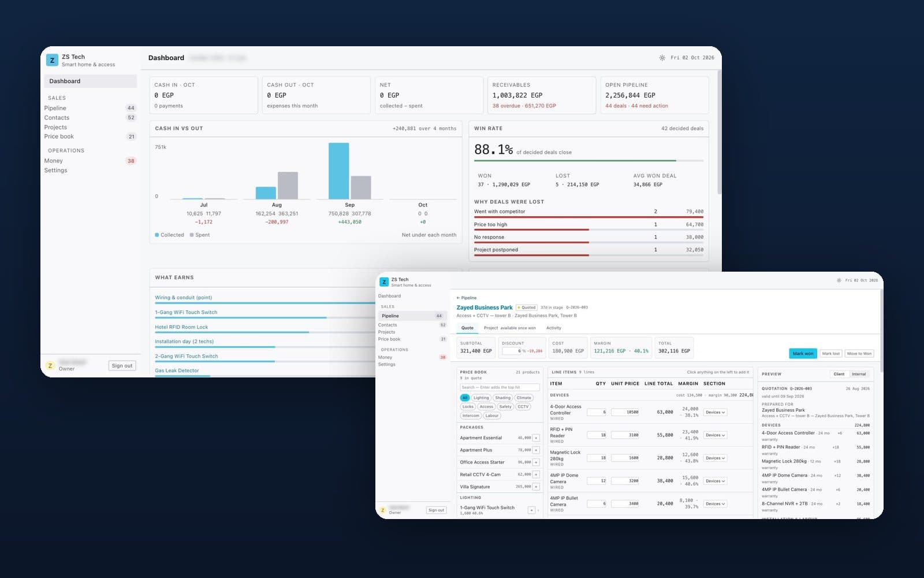The image size is (924, 578).
Task: Filter price book by Intercom chip
Action: [471, 416]
